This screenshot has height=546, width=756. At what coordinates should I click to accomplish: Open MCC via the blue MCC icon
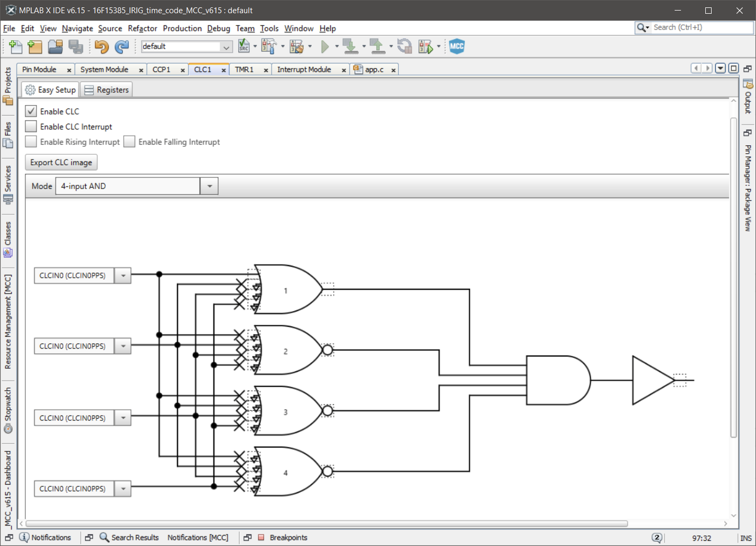tap(456, 46)
